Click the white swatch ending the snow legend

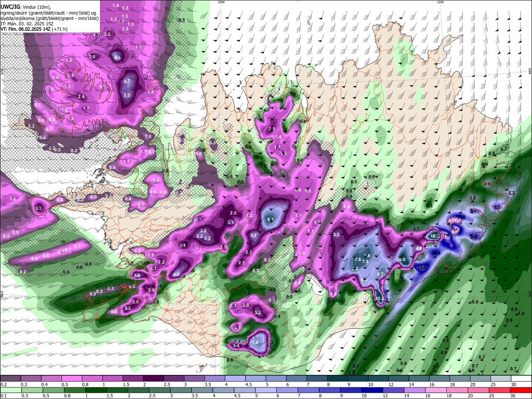click(521, 379)
